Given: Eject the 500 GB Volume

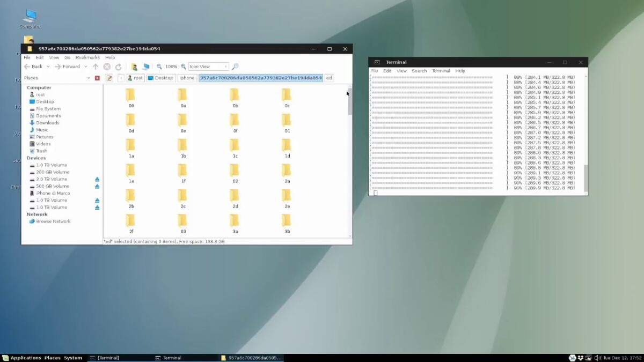Looking at the screenshot, I should point(97,186).
